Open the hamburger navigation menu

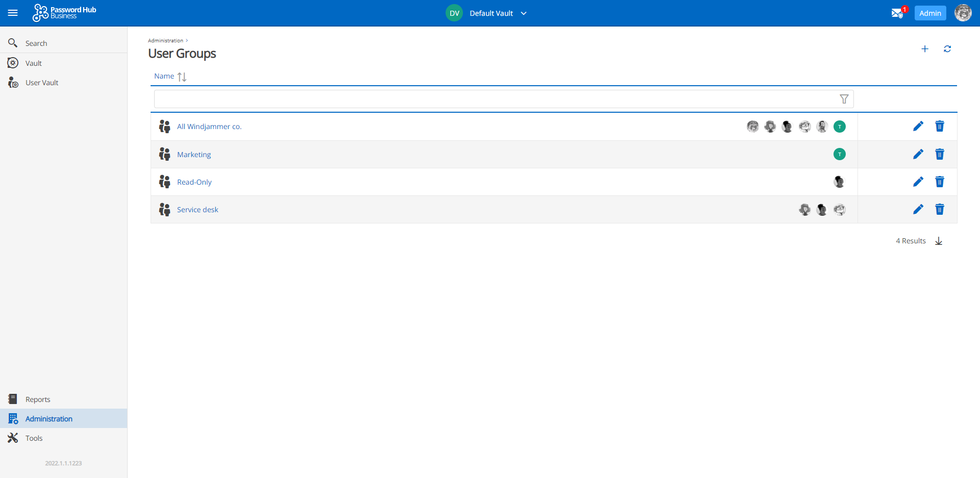pyautogui.click(x=13, y=13)
